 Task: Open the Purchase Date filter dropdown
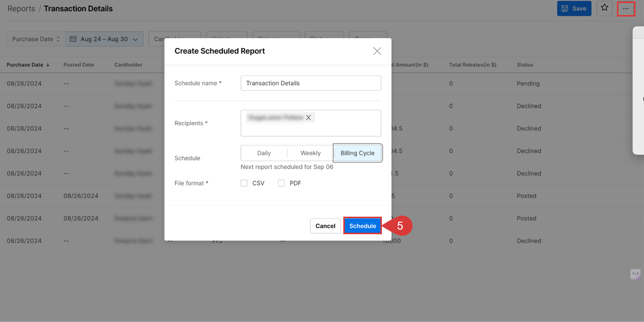(36, 39)
